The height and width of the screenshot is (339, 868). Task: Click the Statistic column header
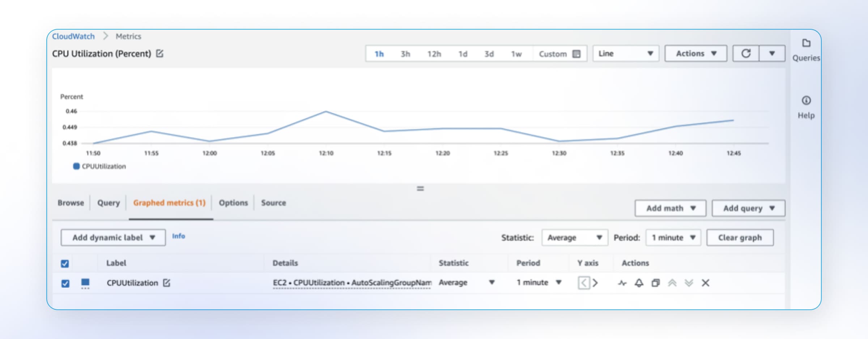pos(454,263)
